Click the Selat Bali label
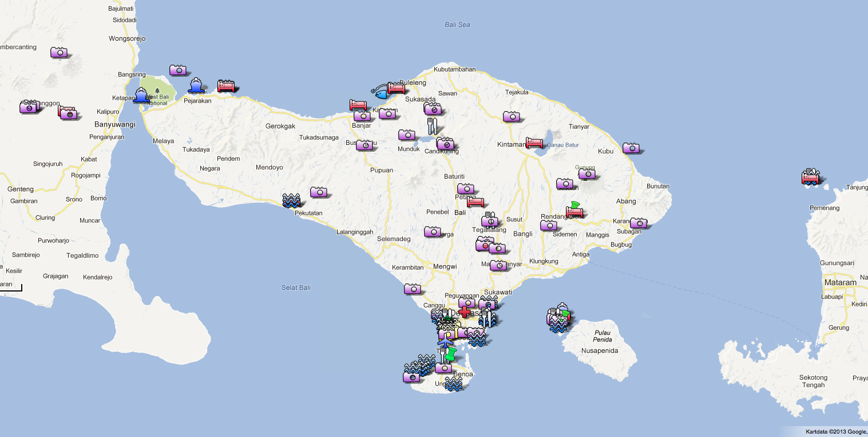Image resolution: width=868 pixels, height=437 pixels. tap(296, 288)
